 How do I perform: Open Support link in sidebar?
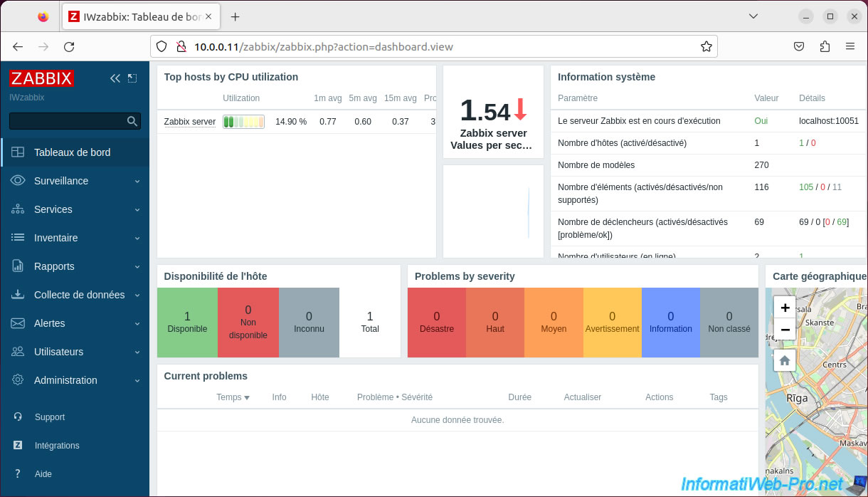click(50, 417)
